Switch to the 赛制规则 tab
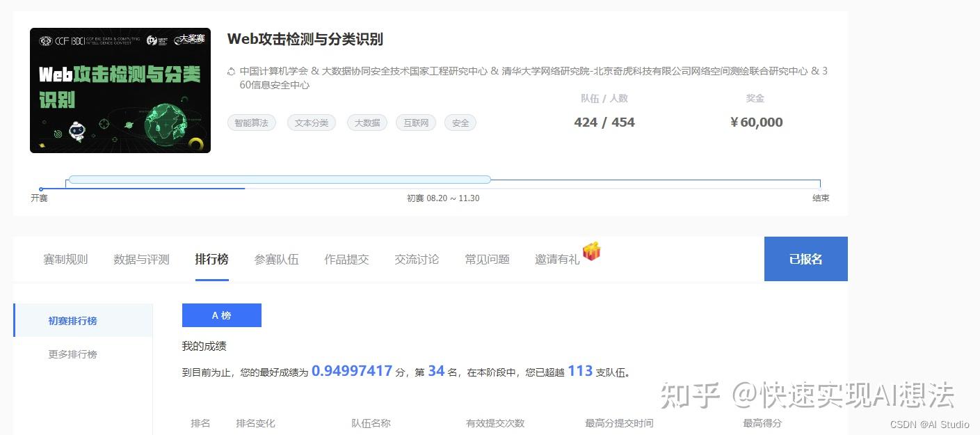980x435 pixels. pyautogui.click(x=65, y=259)
